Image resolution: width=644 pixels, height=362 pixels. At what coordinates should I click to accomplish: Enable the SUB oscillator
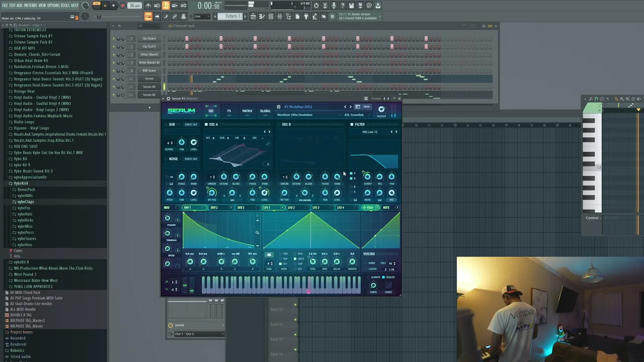point(167,125)
